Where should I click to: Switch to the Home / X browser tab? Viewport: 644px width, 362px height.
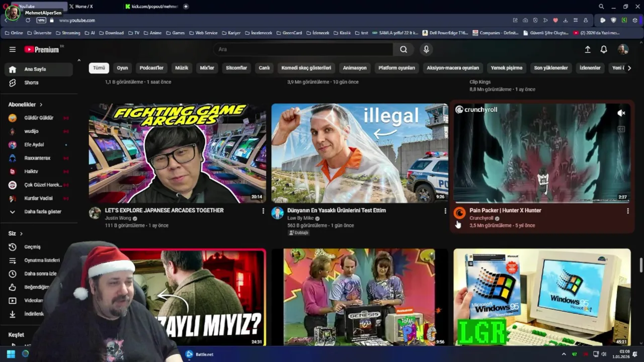(x=93, y=7)
